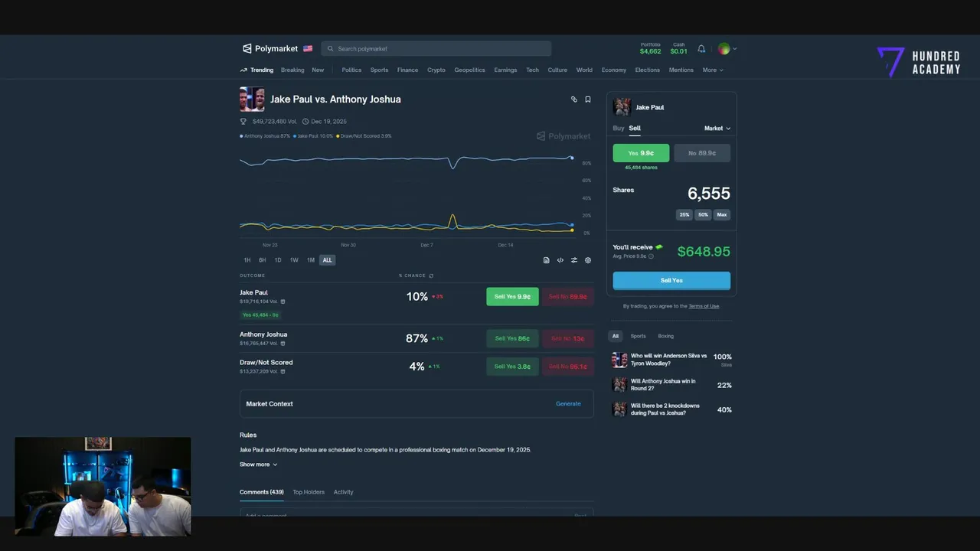The width and height of the screenshot is (980, 551).
Task: Select the Sell tab in trade panel
Action: pos(635,129)
